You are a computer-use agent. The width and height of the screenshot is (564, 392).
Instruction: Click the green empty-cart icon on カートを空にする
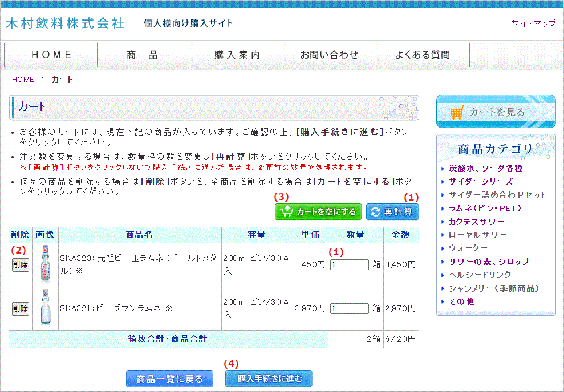point(286,212)
